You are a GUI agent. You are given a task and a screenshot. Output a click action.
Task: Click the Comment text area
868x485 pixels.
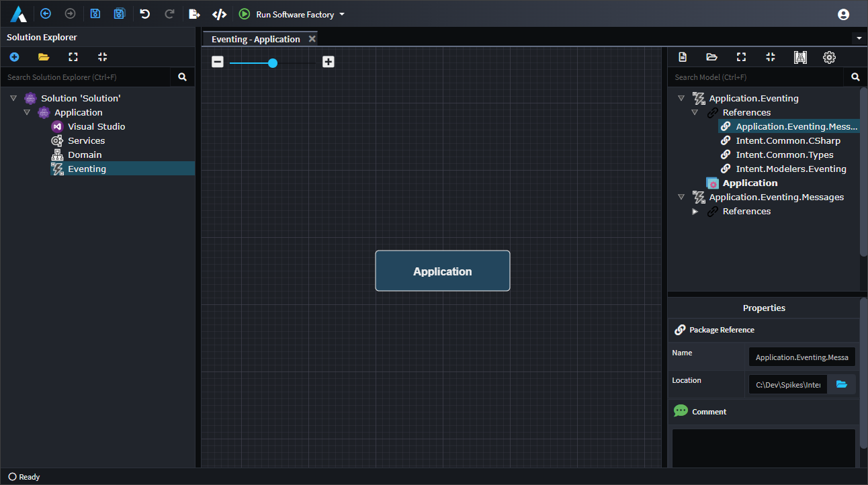pos(764,448)
